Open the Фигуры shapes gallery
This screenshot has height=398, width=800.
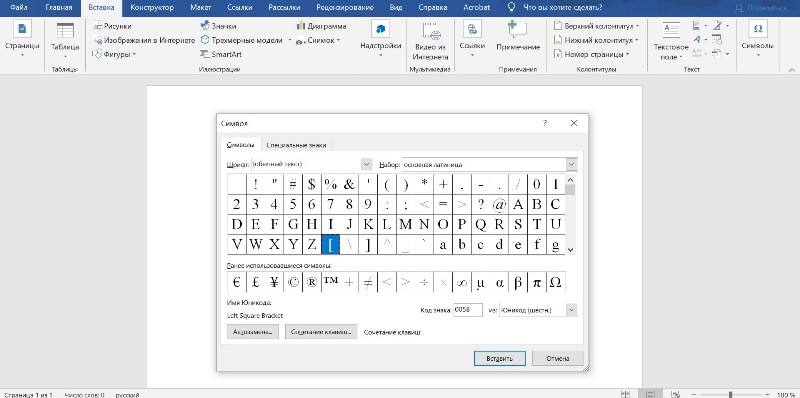coord(114,54)
